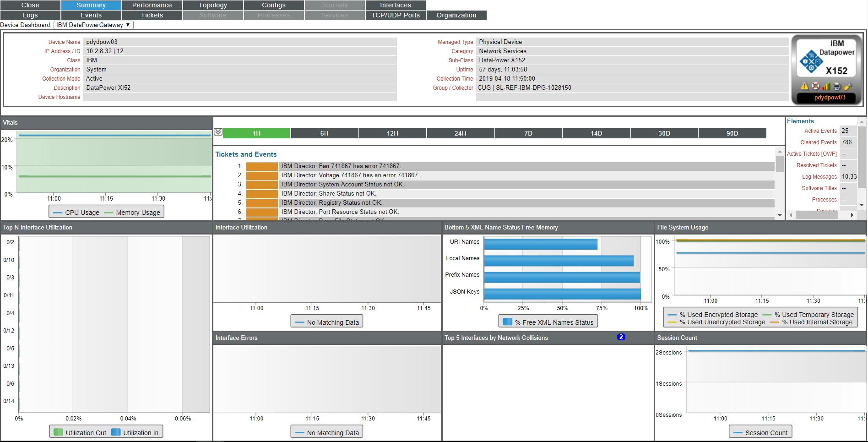This screenshot has width=868, height=442.
Task: Open the Events tab
Action: pos(91,15)
